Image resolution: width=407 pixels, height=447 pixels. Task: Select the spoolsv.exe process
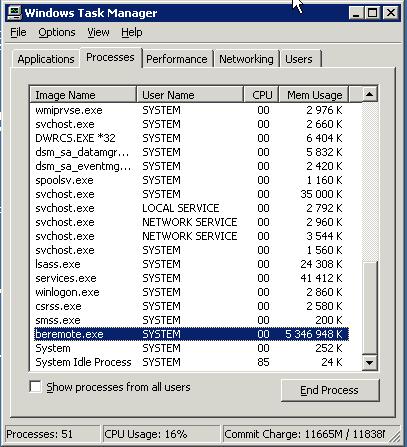click(x=191, y=180)
